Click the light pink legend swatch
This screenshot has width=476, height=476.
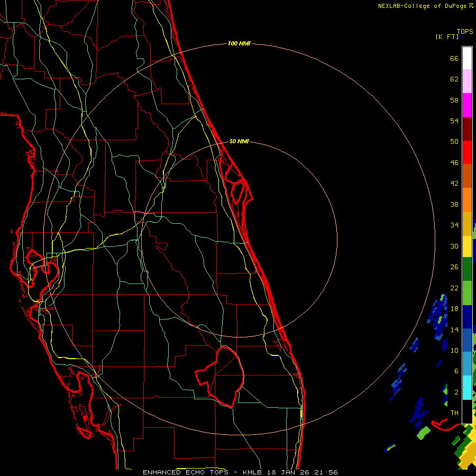[x=467, y=81]
